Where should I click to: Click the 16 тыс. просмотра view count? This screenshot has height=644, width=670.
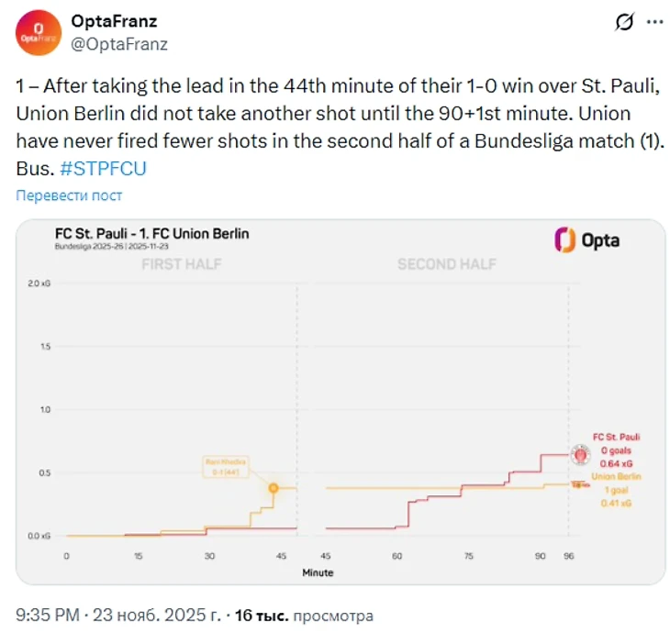(304, 616)
